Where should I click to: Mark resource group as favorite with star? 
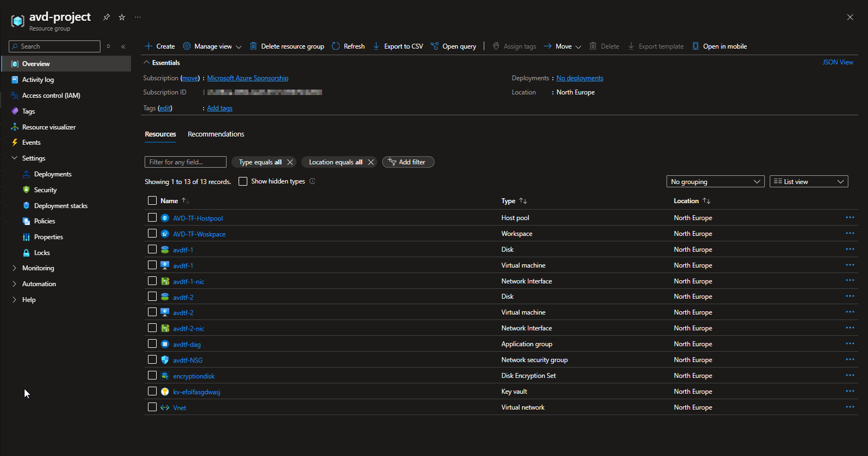[x=122, y=17]
